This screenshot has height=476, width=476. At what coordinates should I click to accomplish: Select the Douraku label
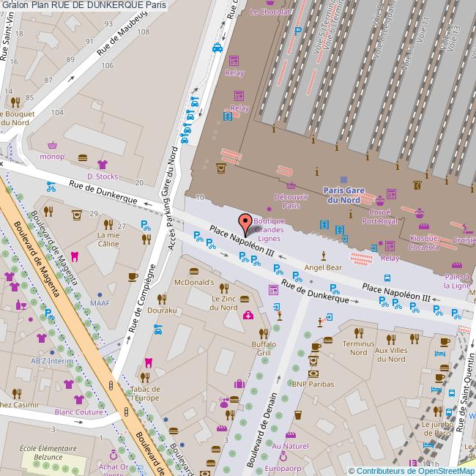(x=162, y=310)
